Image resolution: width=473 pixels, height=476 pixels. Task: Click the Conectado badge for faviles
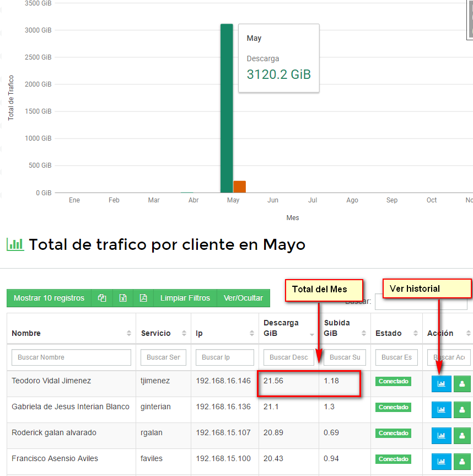pyautogui.click(x=393, y=459)
